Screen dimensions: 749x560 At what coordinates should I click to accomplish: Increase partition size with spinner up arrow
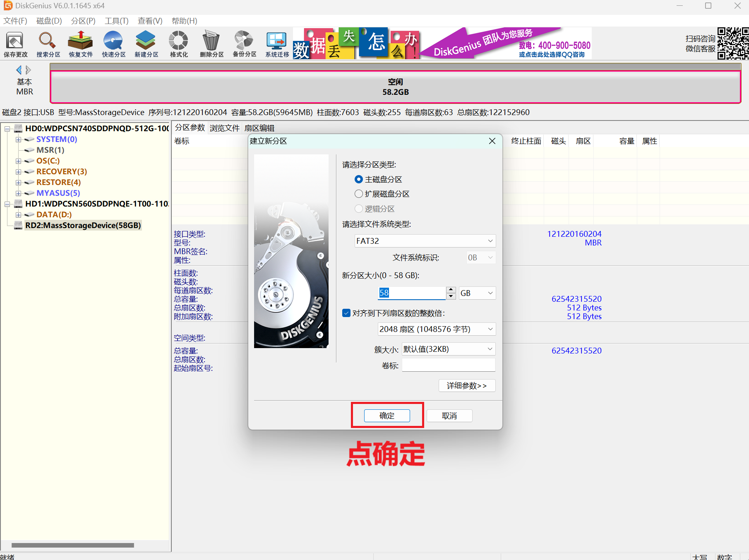click(451, 290)
